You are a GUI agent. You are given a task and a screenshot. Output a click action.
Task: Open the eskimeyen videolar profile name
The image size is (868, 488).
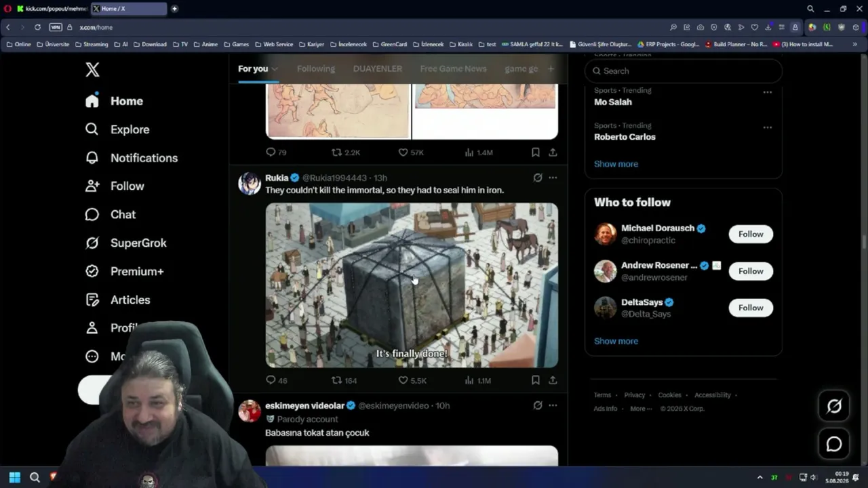[304, 405]
